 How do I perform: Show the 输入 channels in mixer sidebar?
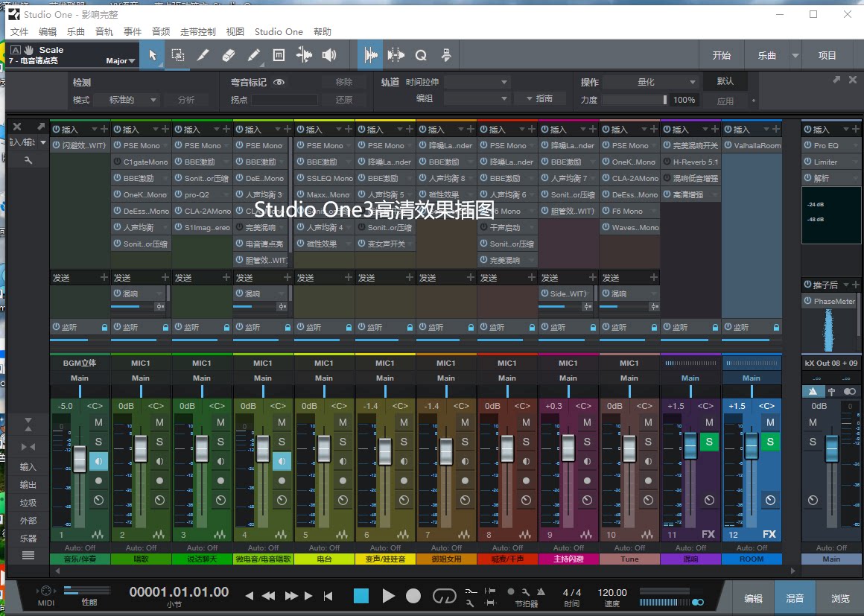click(x=28, y=467)
